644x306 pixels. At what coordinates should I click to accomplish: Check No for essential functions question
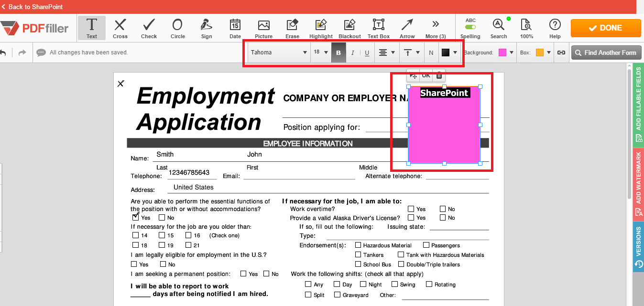(x=162, y=217)
